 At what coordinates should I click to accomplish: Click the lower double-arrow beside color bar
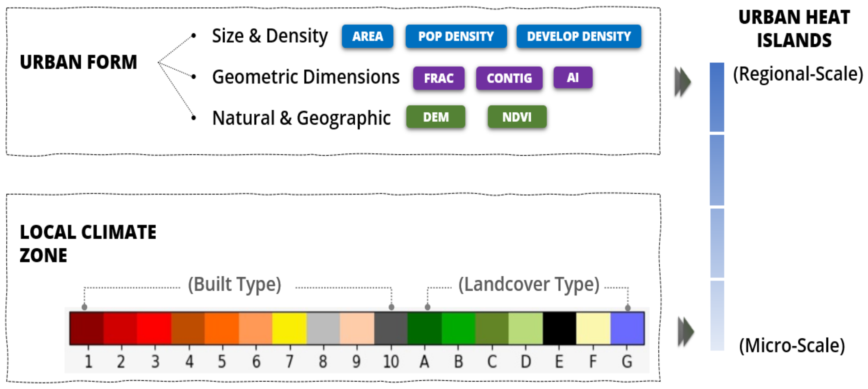[686, 332]
